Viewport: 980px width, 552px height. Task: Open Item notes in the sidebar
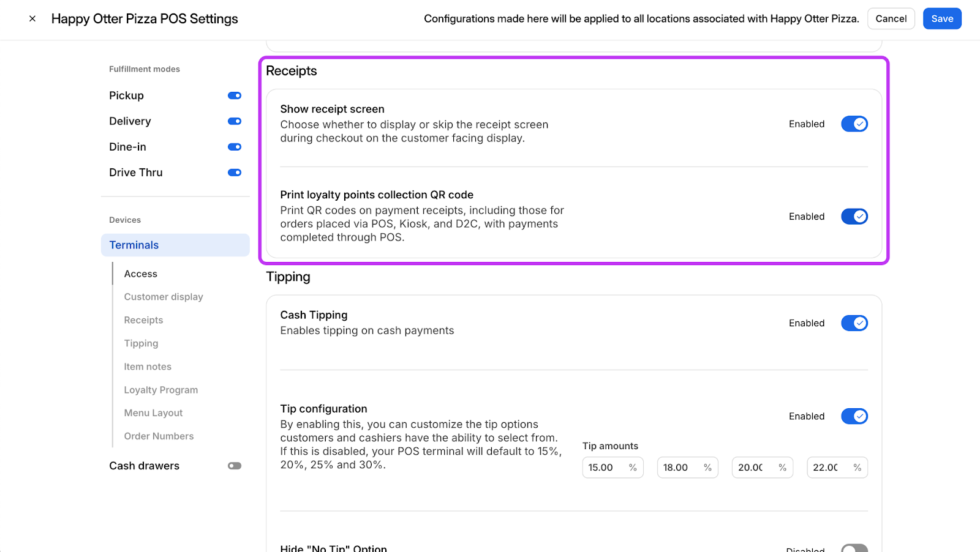tap(148, 367)
